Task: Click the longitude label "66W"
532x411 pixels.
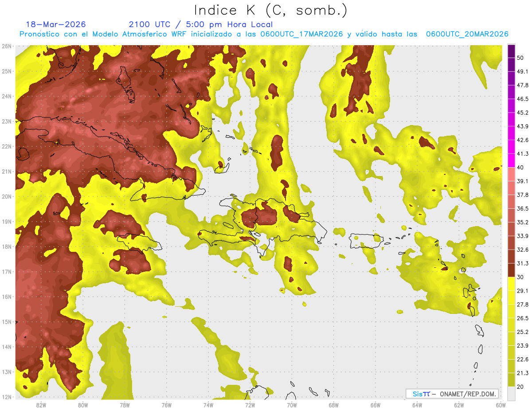Action: pos(375,405)
